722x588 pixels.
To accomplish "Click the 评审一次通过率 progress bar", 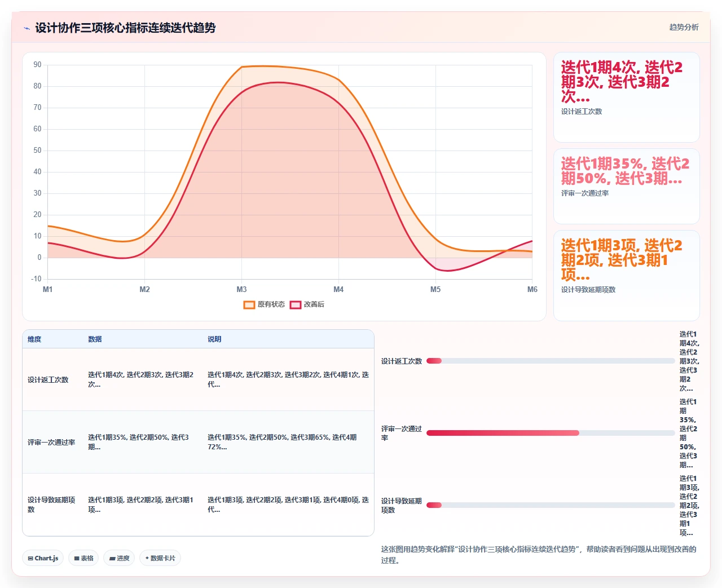I will [551, 433].
